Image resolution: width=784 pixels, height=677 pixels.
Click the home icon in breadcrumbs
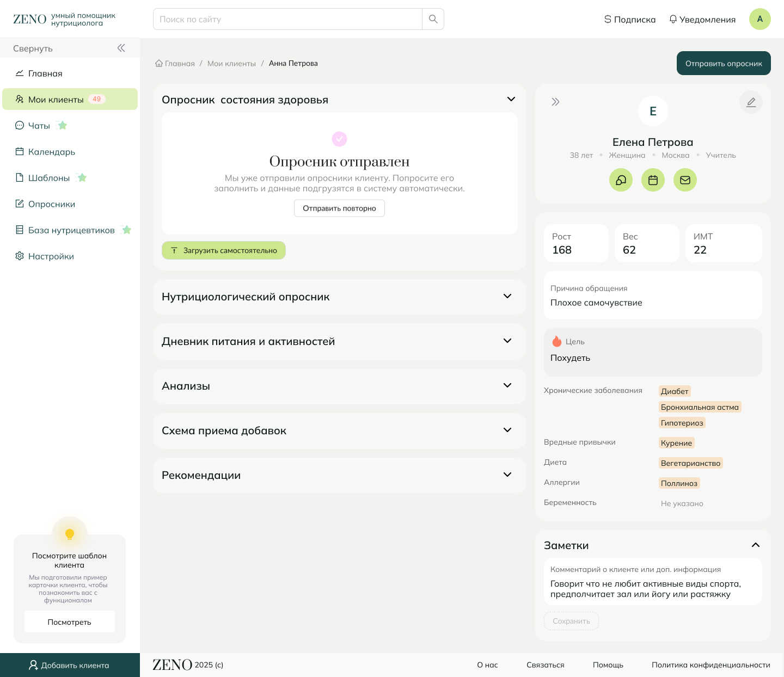point(159,63)
